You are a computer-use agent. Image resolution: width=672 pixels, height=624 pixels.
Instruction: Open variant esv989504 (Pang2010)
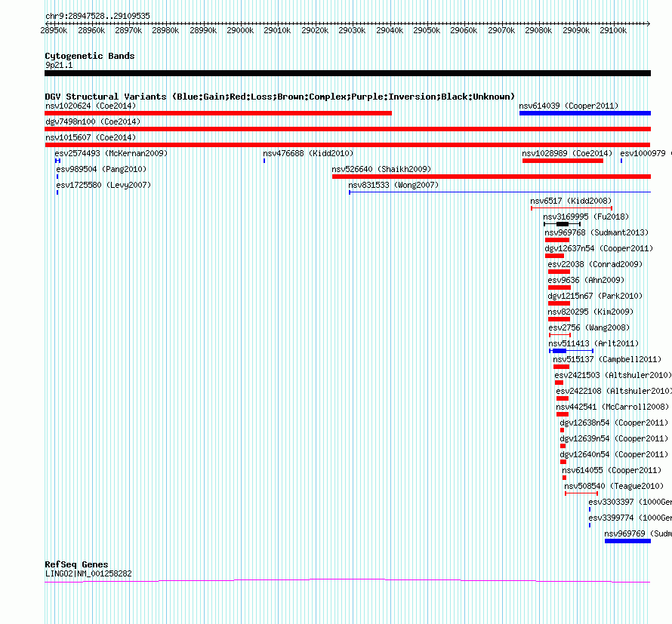tap(101, 169)
